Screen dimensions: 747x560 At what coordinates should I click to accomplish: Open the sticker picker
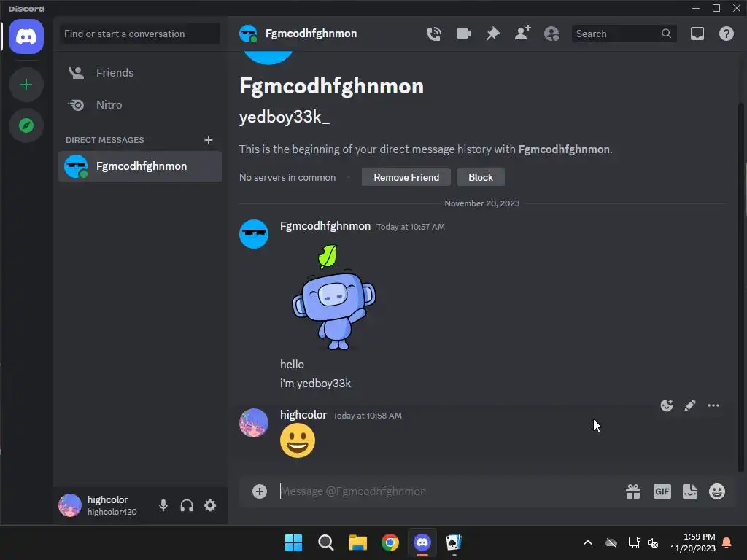[x=690, y=491]
